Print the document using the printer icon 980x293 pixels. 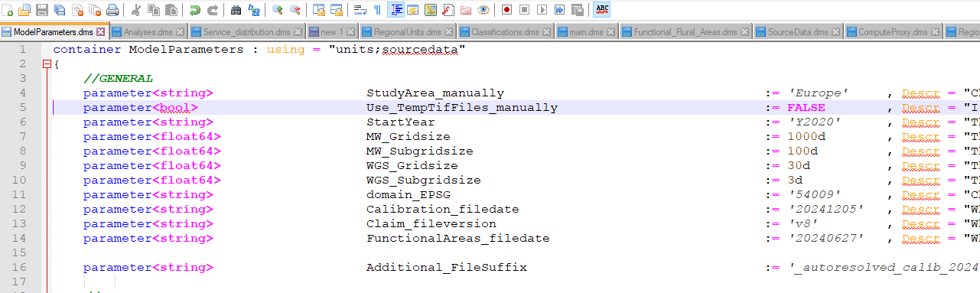pyautogui.click(x=112, y=10)
